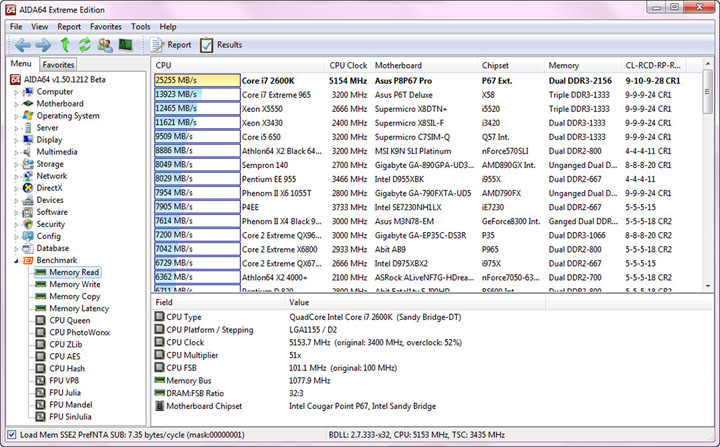The image size is (720, 447).
Task: Expand the Computer tree node
Action: (x=16, y=92)
